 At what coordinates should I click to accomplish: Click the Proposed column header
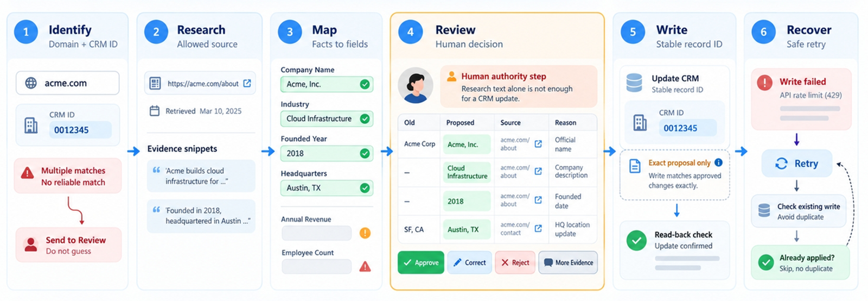click(460, 123)
